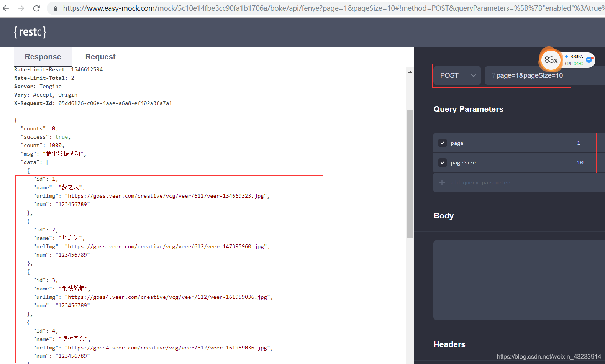Add a new query parameter row
Image resolution: width=605 pixels, height=364 pixels.
519,182
